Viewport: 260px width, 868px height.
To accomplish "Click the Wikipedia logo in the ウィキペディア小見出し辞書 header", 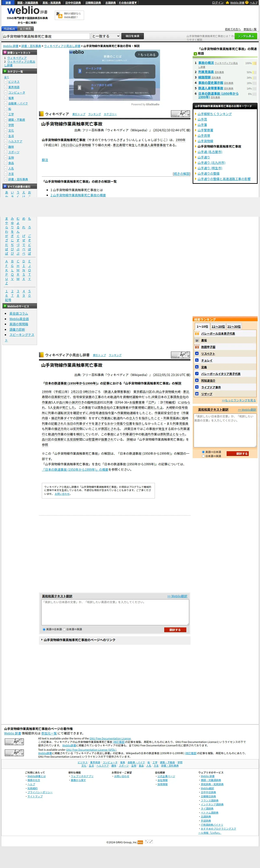I will (x=180, y=355).
